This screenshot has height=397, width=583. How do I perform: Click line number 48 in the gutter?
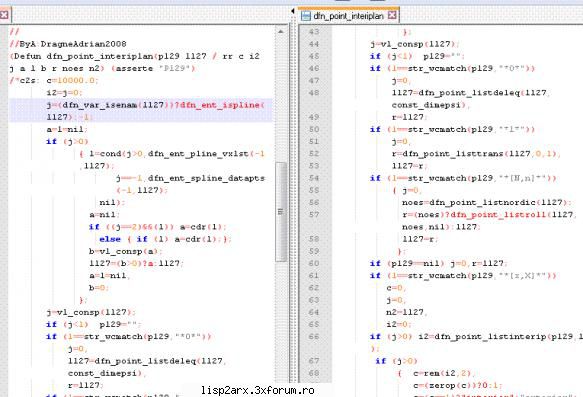[314, 93]
